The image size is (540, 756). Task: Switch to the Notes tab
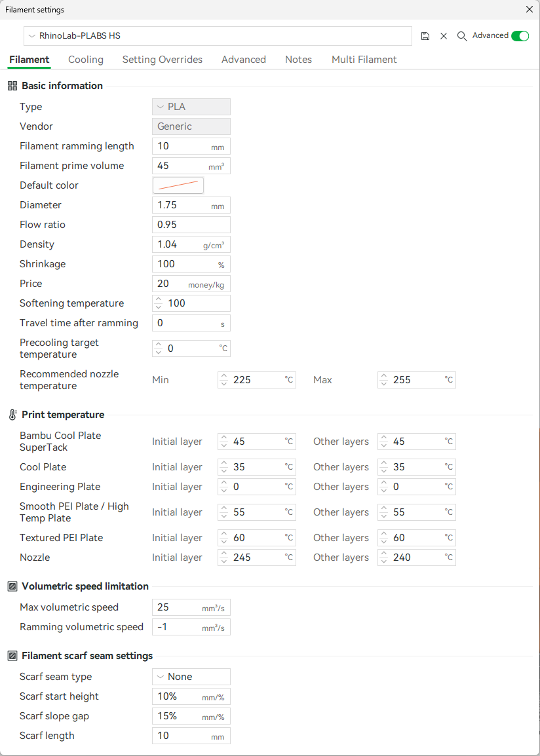coord(298,59)
